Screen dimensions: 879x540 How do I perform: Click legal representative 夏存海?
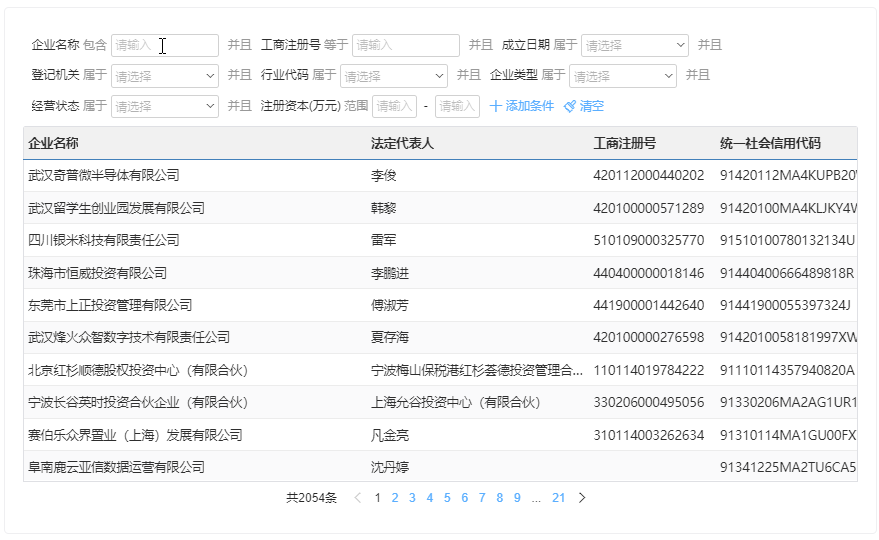390,338
